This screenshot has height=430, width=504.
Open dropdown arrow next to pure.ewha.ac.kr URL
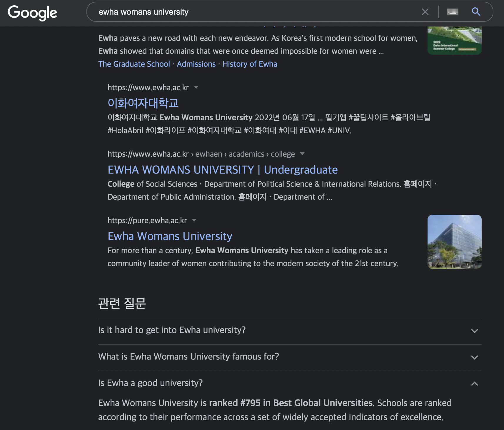(194, 220)
